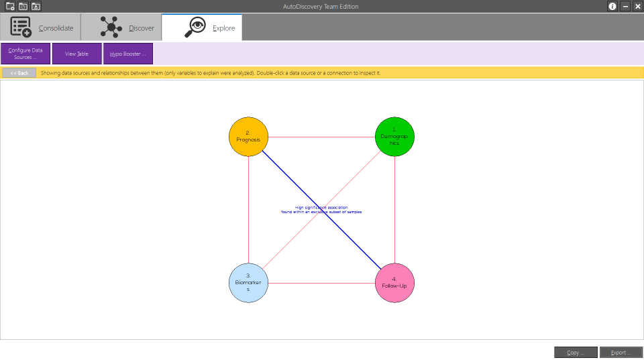Click the Demographics–Follow-Up connection line
The width and height of the screenshot is (644, 362).
[394, 210]
